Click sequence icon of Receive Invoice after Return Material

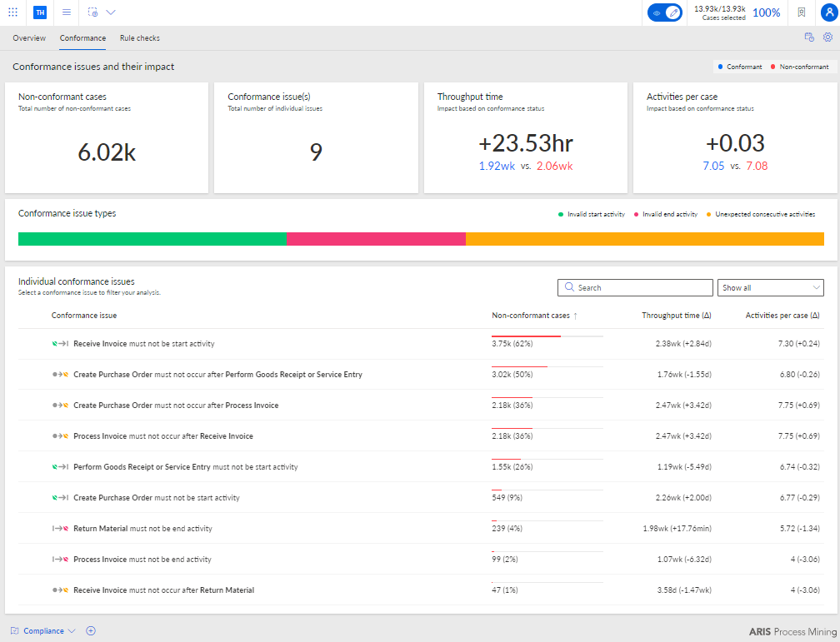click(60, 590)
